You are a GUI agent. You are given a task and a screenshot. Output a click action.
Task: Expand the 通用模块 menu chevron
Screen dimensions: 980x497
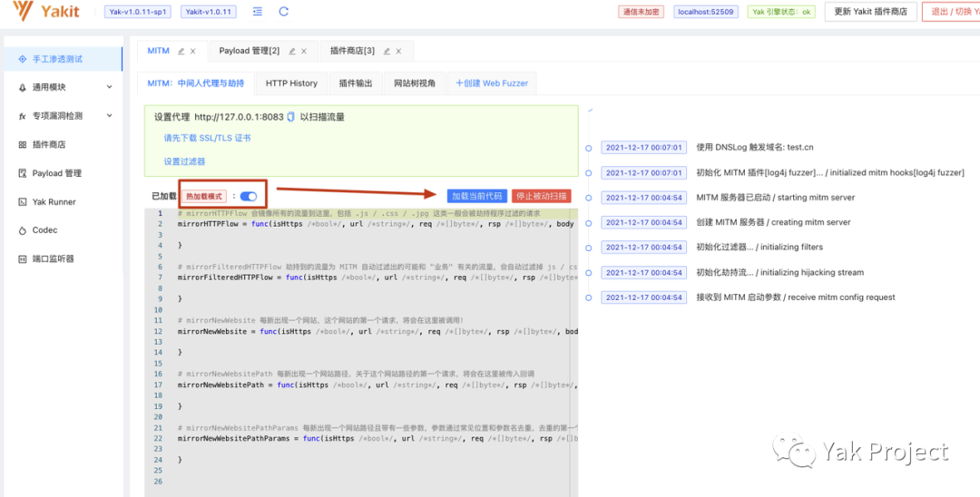coord(110,87)
